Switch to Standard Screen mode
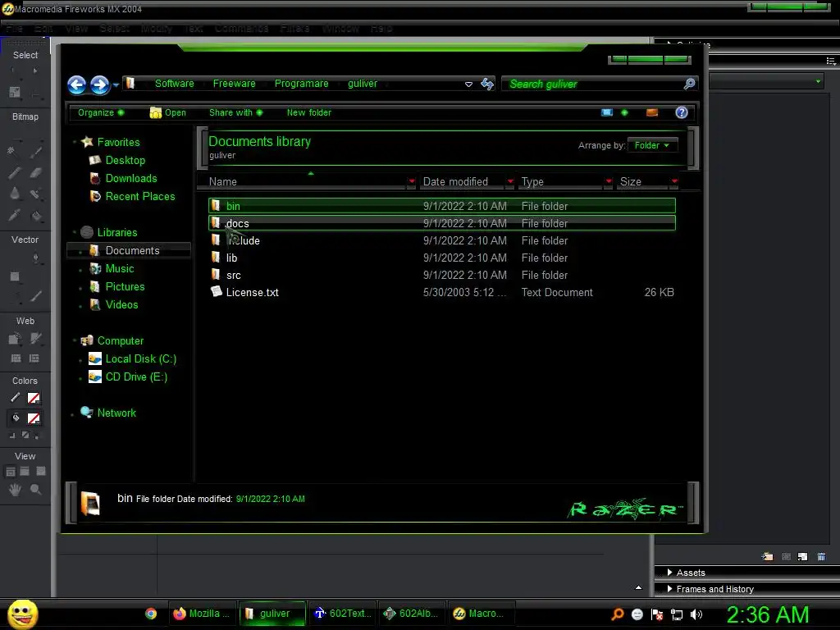Viewport: 840px width, 630px height. tap(10, 472)
